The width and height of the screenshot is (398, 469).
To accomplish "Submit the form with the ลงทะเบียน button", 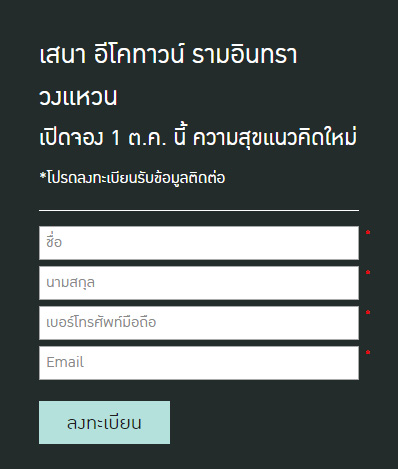I will (104, 422).
